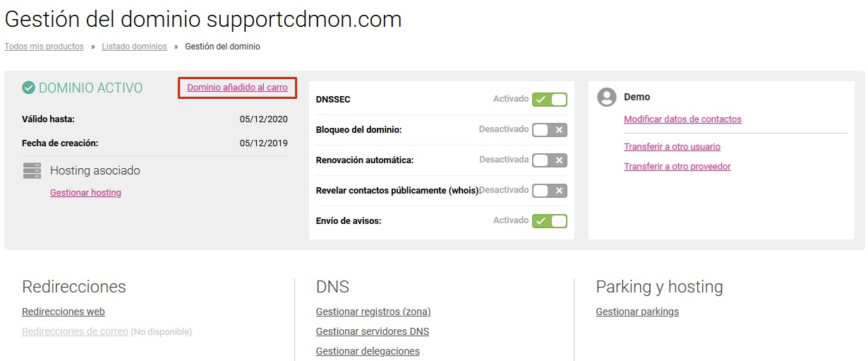Select Transferir a otro proveedor
Image resolution: width=868 pixels, height=361 pixels.
677,167
